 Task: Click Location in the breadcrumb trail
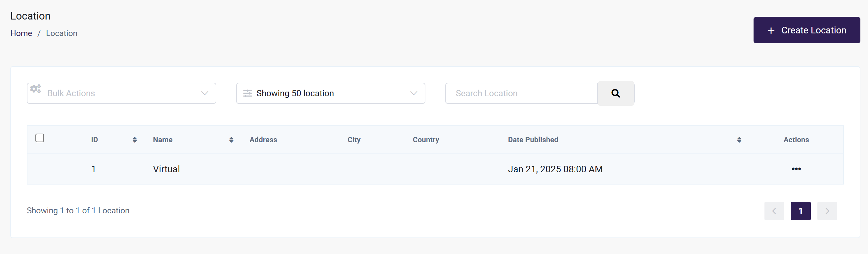point(62,33)
